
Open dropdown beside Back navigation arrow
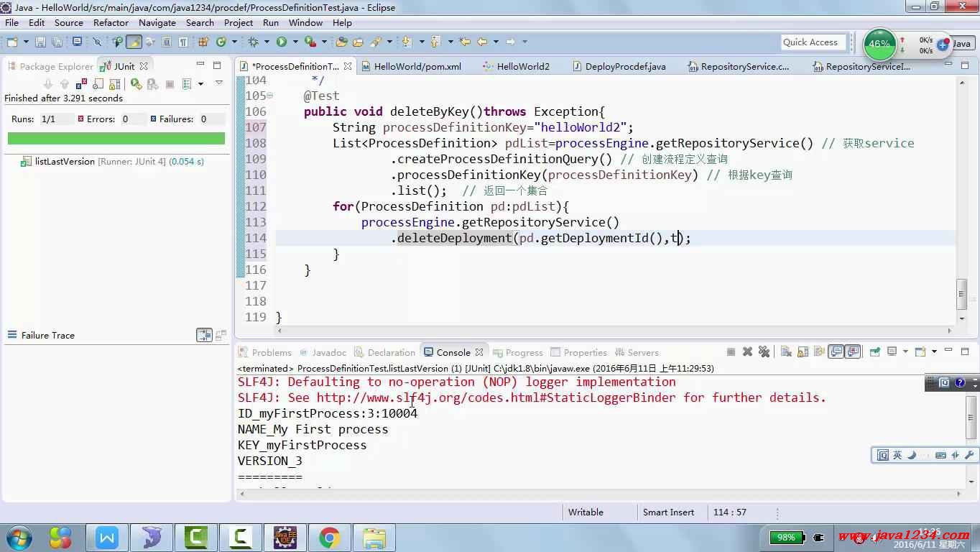point(496,42)
